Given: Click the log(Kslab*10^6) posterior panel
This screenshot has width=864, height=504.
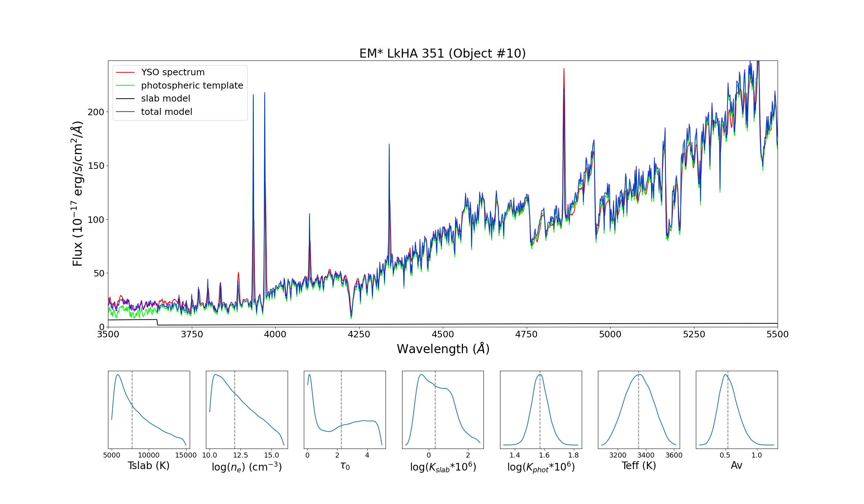Looking at the screenshot, I should (443, 410).
